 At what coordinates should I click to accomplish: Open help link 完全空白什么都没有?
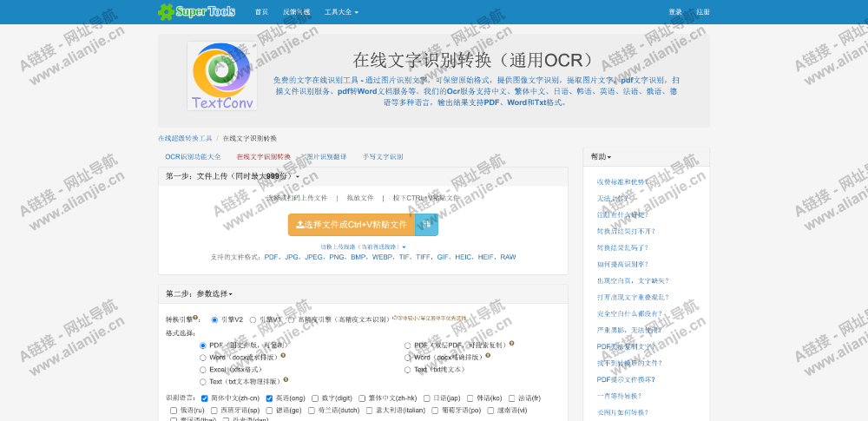click(629, 313)
